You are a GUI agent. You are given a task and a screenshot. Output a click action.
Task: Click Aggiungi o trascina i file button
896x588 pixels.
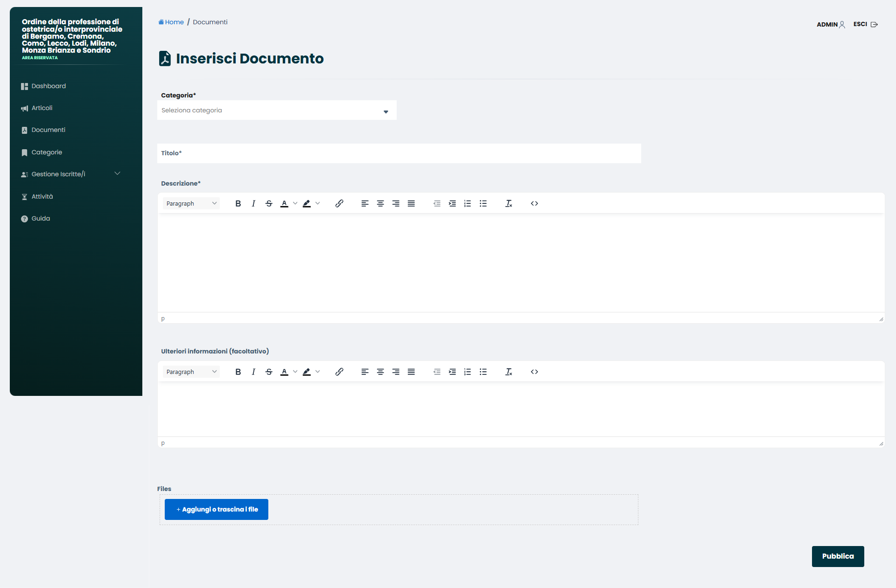click(217, 509)
